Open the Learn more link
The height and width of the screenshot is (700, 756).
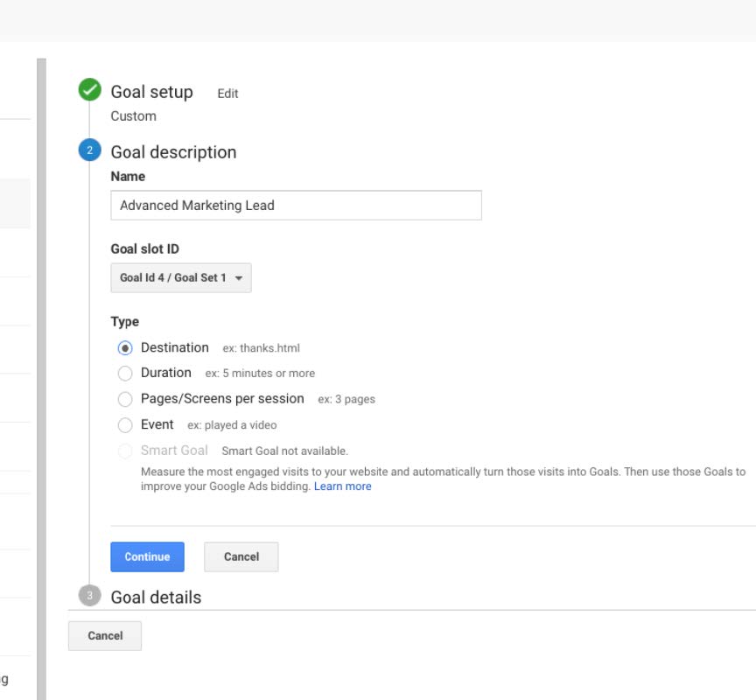(x=342, y=486)
